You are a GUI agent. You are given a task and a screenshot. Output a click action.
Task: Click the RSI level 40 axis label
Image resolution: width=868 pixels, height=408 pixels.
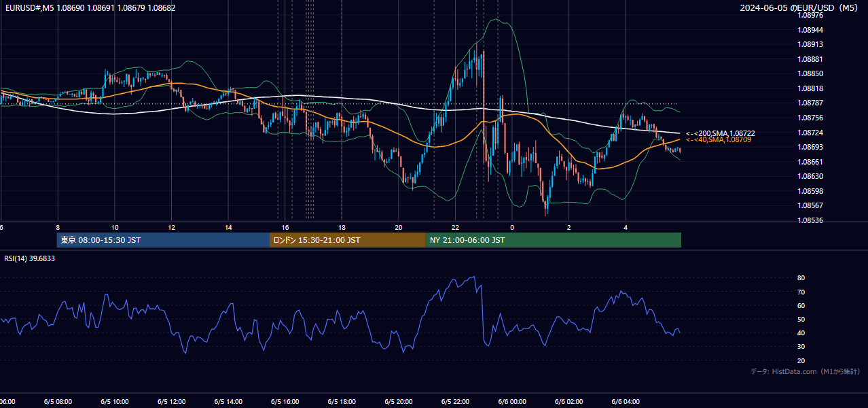pyautogui.click(x=801, y=333)
